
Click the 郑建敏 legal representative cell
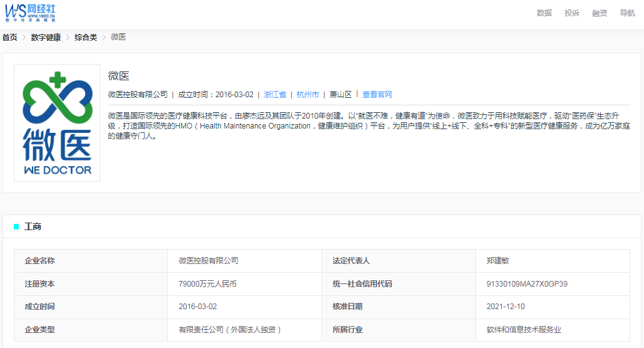(x=498, y=261)
